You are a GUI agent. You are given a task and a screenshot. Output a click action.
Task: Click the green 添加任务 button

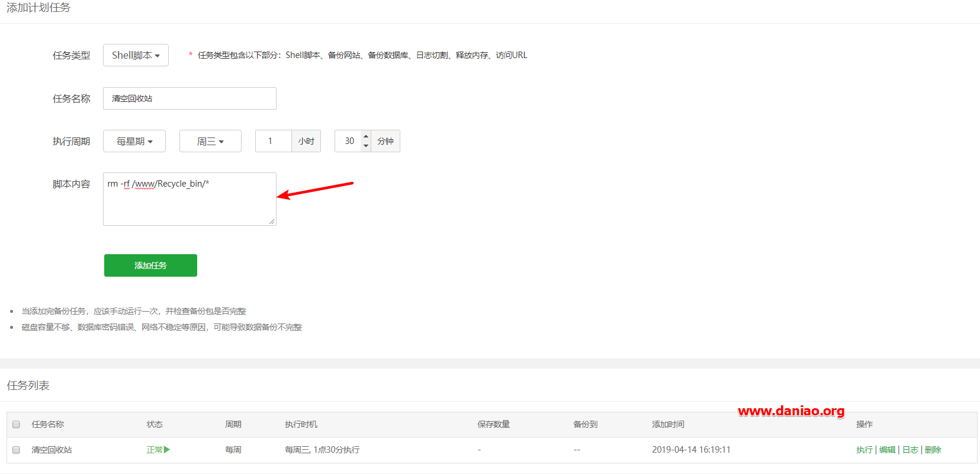click(150, 265)
